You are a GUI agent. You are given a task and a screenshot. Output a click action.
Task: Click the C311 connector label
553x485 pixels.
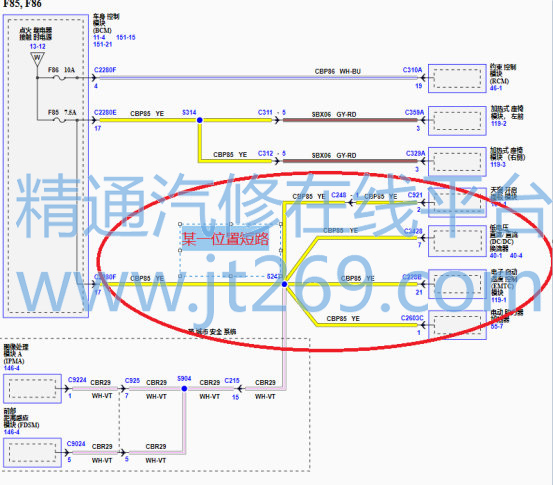coord(265,113)
